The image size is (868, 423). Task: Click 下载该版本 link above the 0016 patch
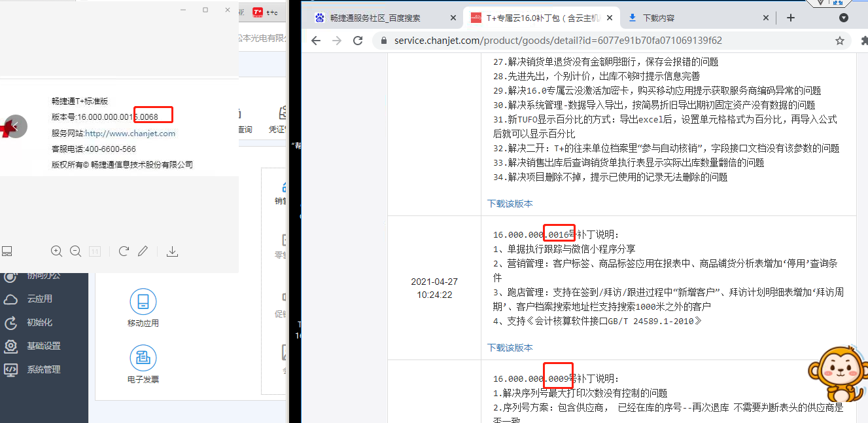[x=510, y=204]
